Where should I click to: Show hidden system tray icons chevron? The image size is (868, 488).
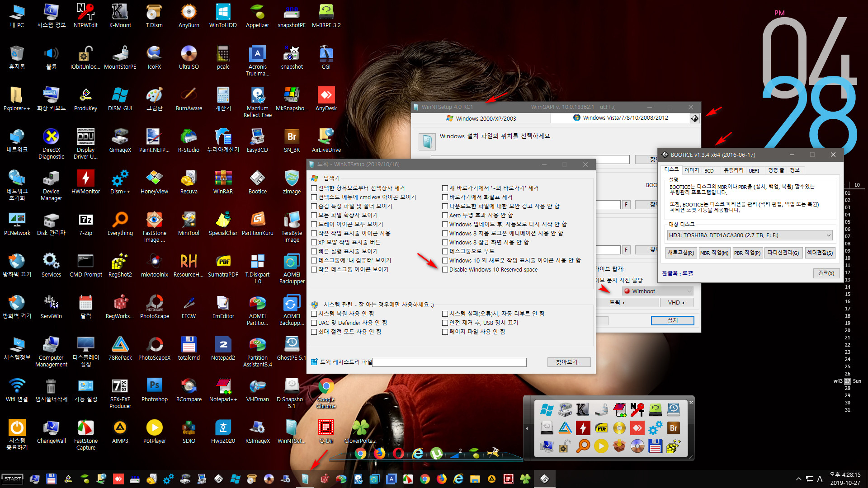798,479
